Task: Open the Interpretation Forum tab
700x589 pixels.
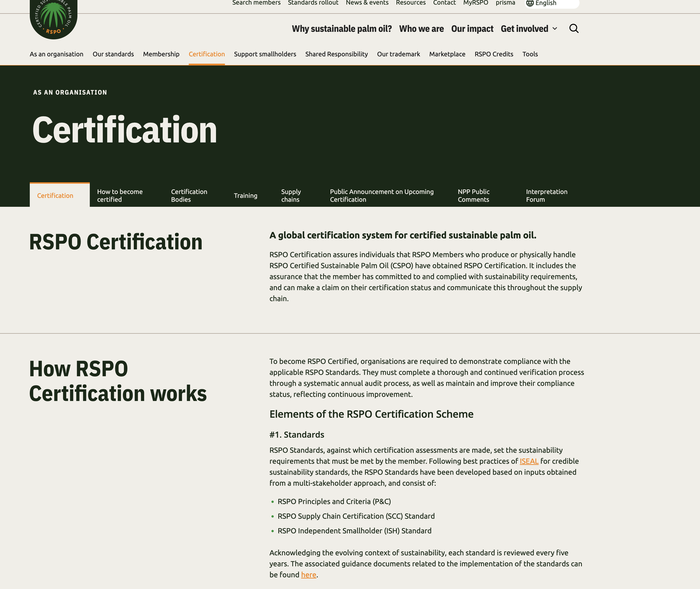Action: coord(547,196)
